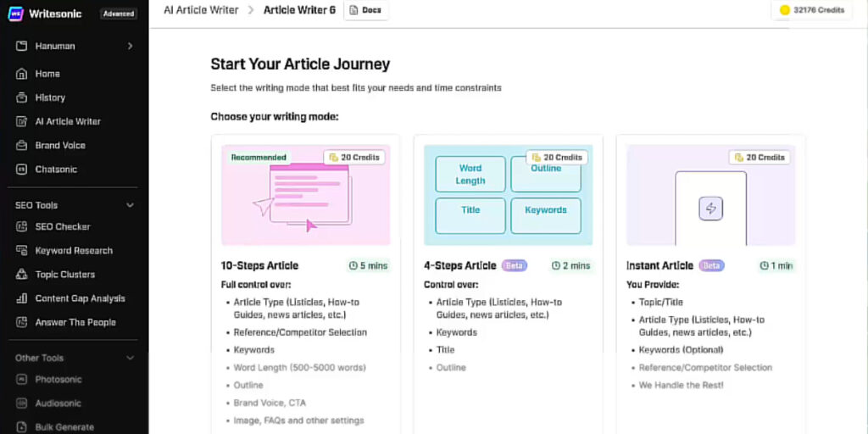Select the Topic Clusters icon
The height and width of the screenshot is (434, 868).
tap(21, 274)
